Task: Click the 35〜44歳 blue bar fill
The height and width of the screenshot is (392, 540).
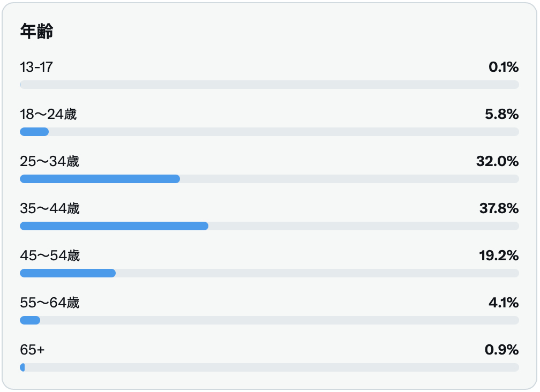Action: (x=114, y=226)
